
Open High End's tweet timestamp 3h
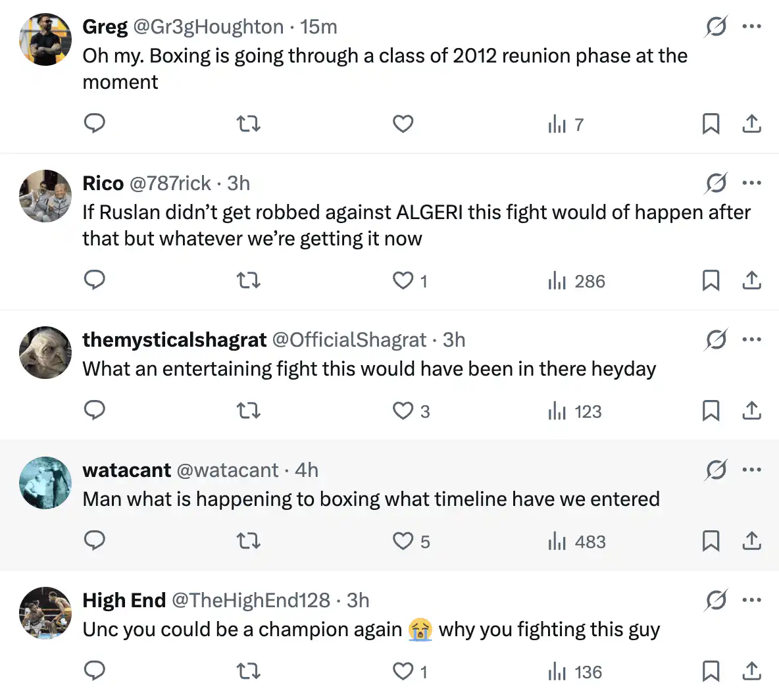(358, 600)
